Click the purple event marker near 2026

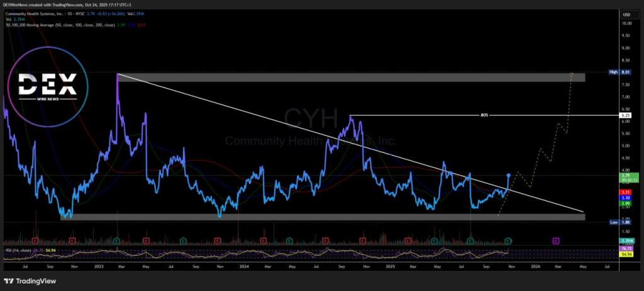tap(555, 241)
